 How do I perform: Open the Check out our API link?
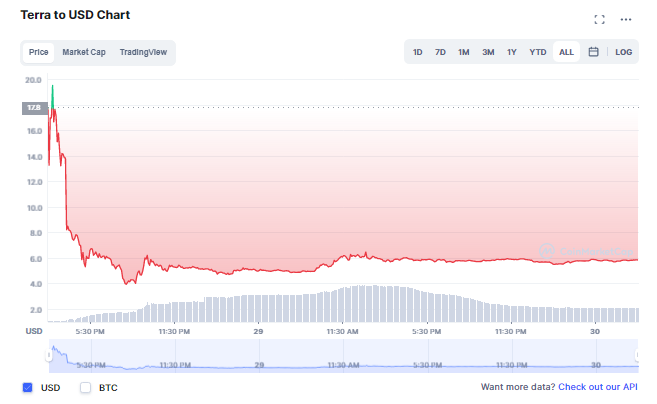coord(597,387)
